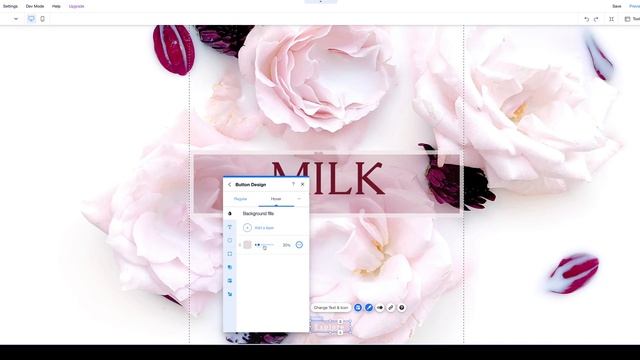Select the small button element on canvas
The height and width of the screenshot is (360, 640).
(x=331, y=327)
